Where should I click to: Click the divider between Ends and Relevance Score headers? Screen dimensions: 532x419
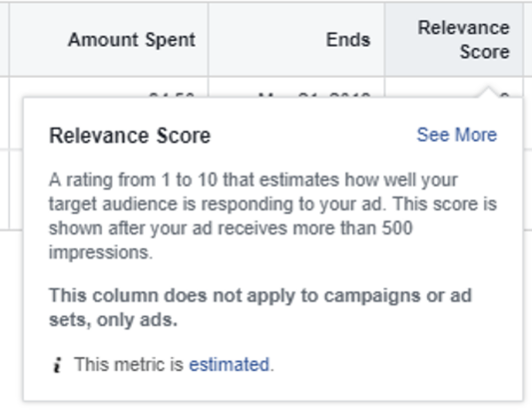[384, 40]
